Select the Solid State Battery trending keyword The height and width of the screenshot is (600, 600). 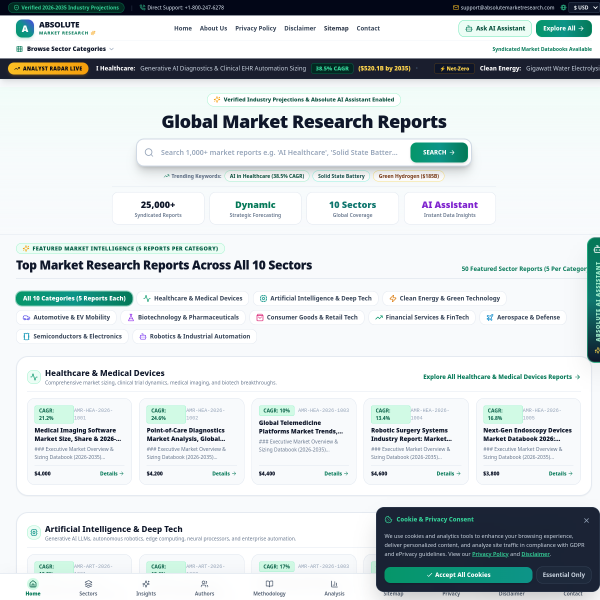coord(341,176)
